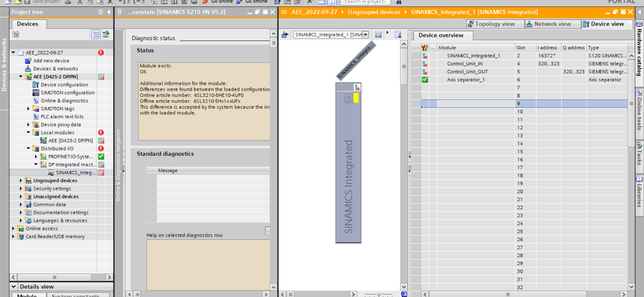
Task: Click the Go to network view icon
Action: pyautogui.click(x=285, y=35)
